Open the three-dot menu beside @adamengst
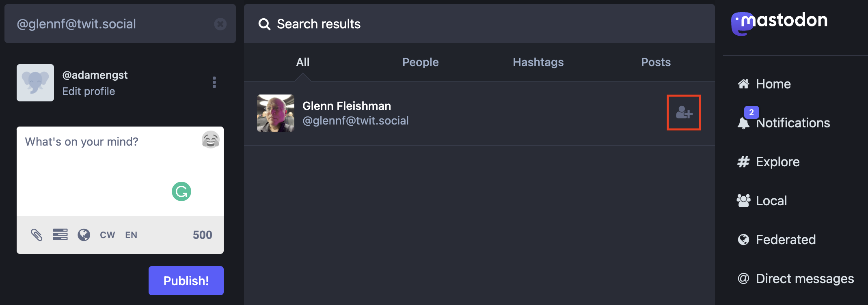This screenshot has height=305, width=868. pyautogui.click(x=214, y=82)
